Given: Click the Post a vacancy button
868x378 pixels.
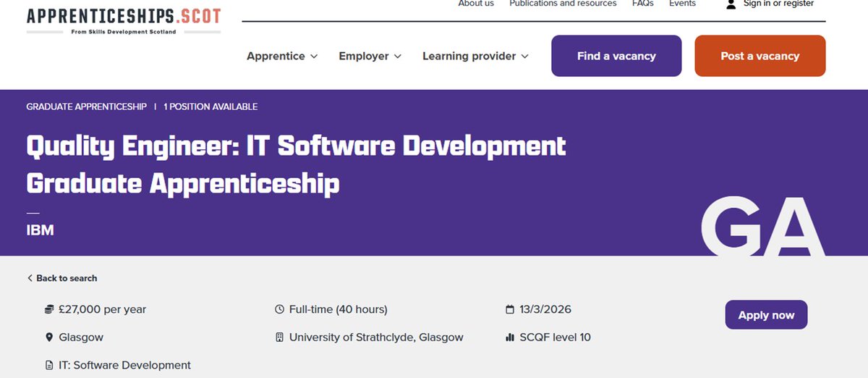Looking at the screenshot, I should pos(760,56).
